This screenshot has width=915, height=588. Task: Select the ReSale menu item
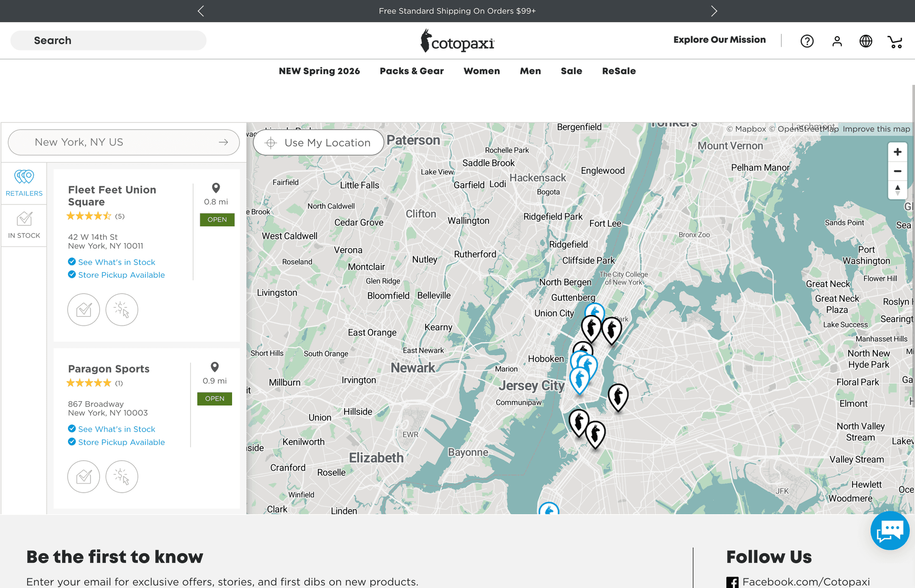pyautogui.click(x=619, y=71)
